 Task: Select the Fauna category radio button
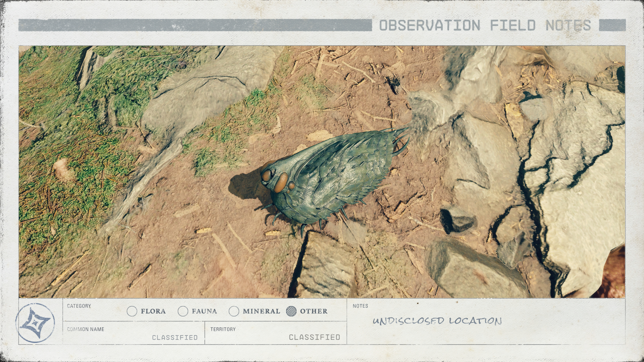point(183,311)
